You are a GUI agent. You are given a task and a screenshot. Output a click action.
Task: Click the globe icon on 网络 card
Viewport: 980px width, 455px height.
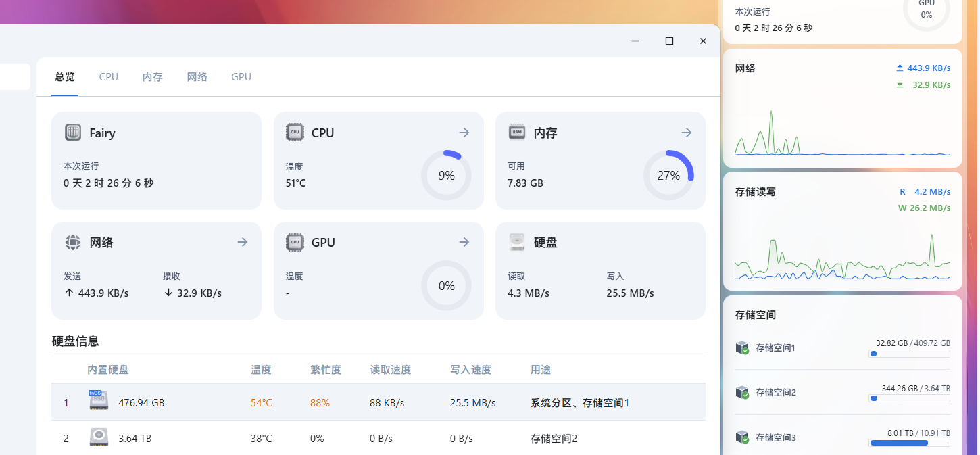73,242
